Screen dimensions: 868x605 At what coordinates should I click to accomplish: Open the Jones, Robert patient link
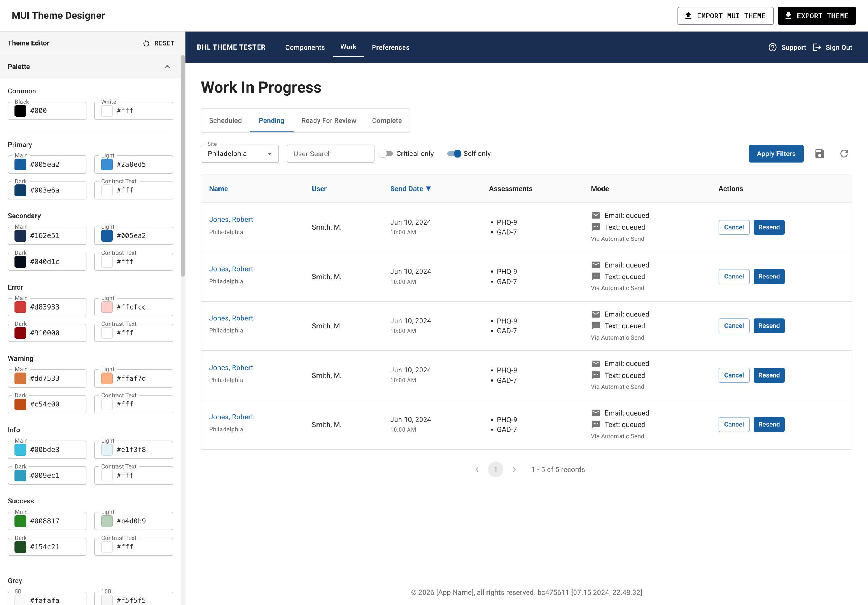pos(231,219)
